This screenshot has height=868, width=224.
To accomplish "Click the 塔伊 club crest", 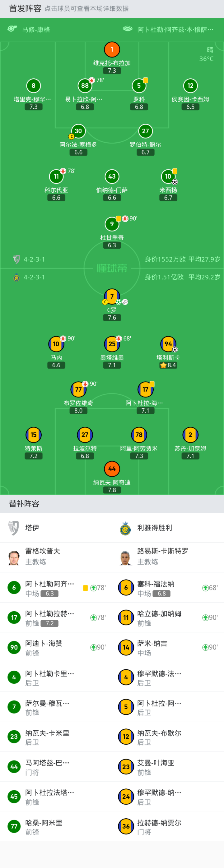I will click(13, 528).
